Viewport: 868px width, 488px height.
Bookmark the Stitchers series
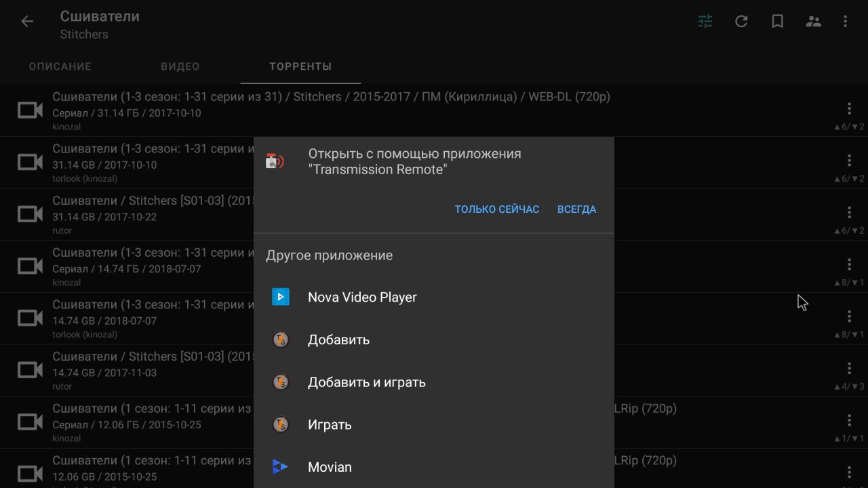point(778,22)
